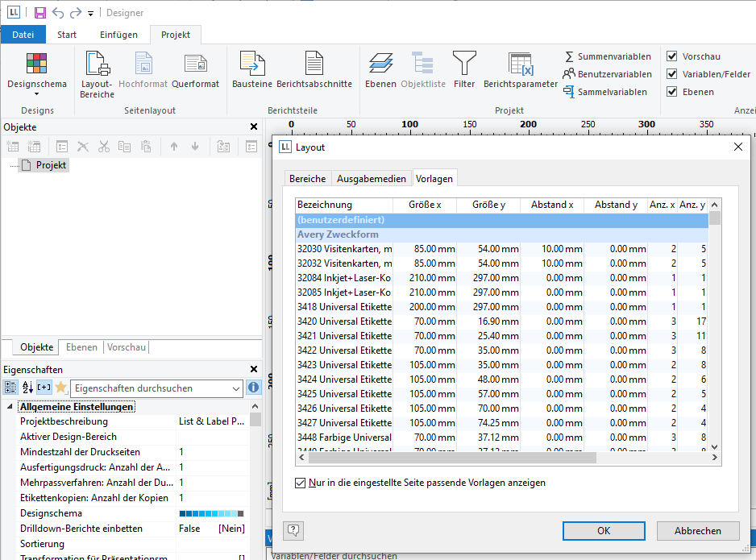The height and width of the screenshot is (560, 756).
Task: Click Abbrechen to cancel the dialog
Action: [x=698, y=530]
